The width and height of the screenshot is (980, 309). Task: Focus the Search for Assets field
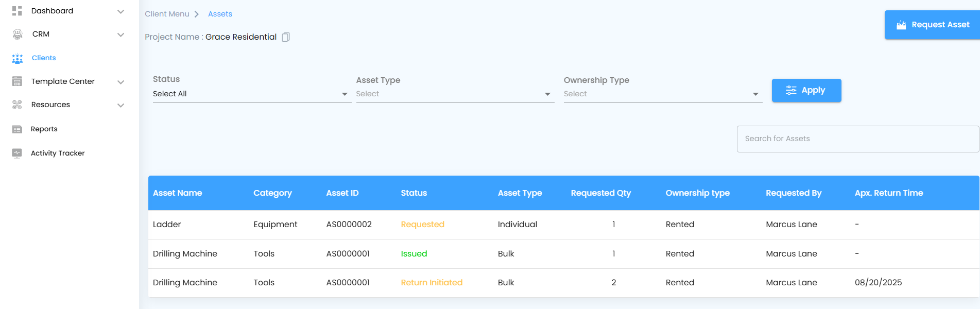point(857,139)
